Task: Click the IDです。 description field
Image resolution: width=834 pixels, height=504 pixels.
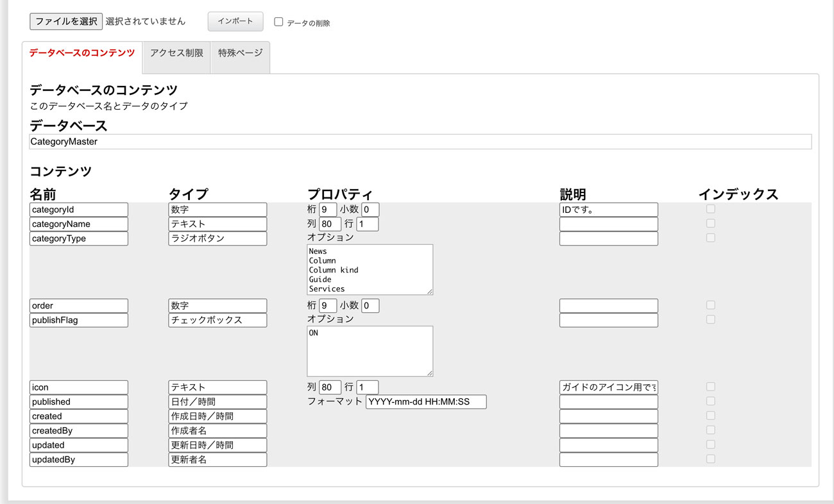Action: [608, 209]
